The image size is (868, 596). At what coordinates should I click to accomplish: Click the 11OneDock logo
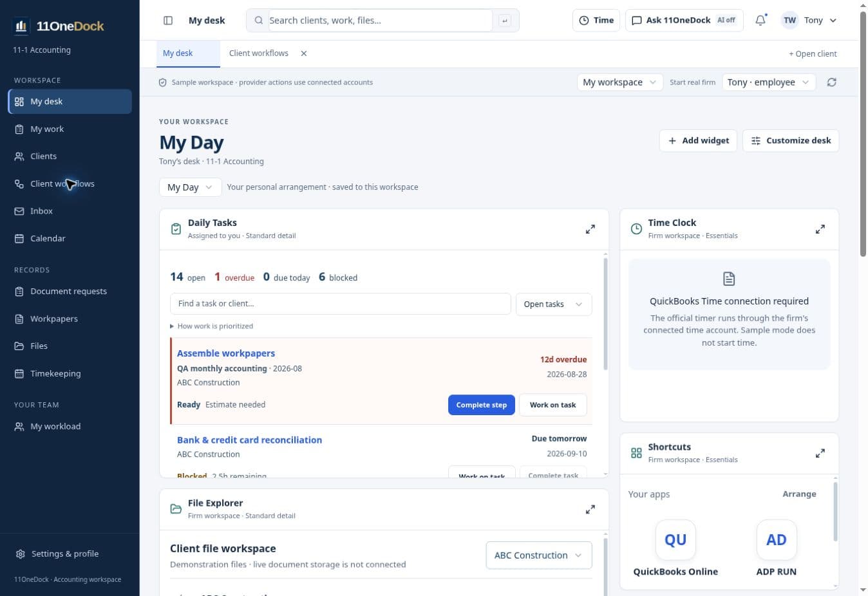click(58, 26)
